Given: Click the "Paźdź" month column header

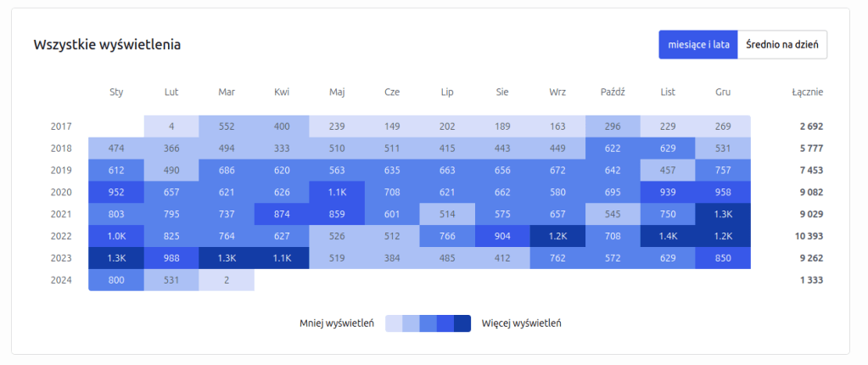Looking at the screenshot, I should click(x=613, y=93).
